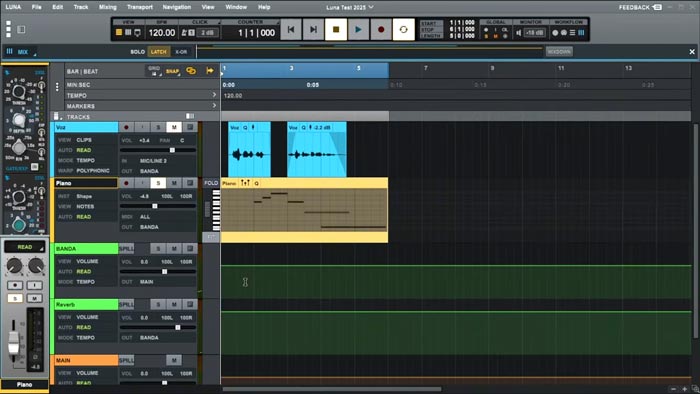Click the track height icon next to TRACKS

[57, 116]
